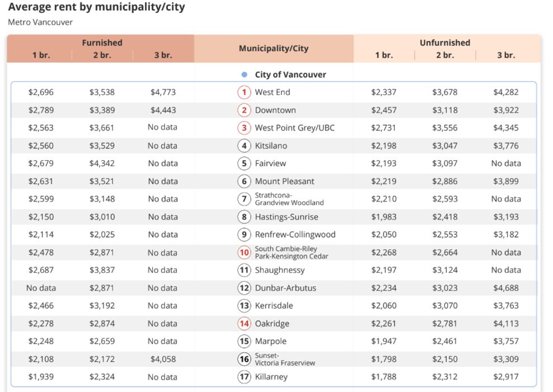Select the number 16 Sunset marker
This screenshot has height=392, width=553.
244,359
